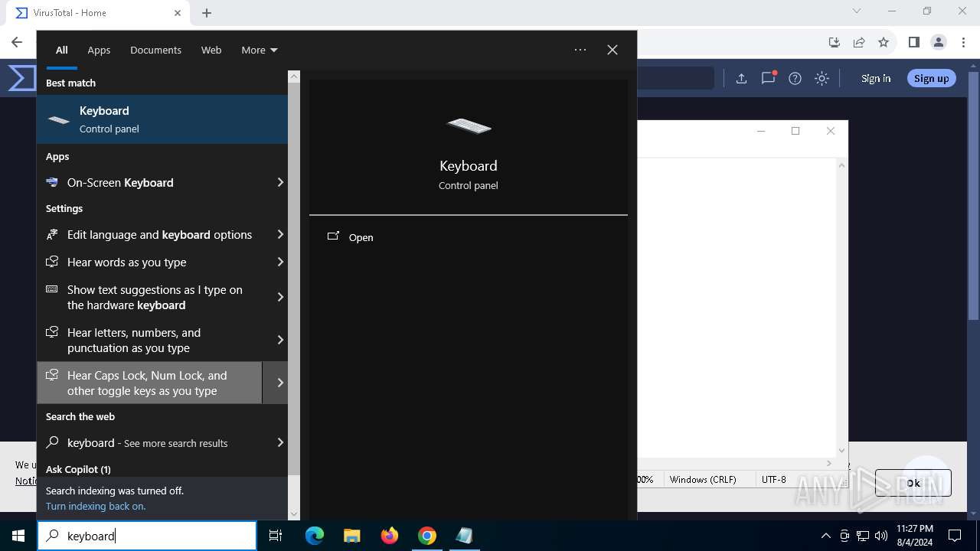Expand keyboard web search results arrow
980x551 pixels.
tap(279, 442)
